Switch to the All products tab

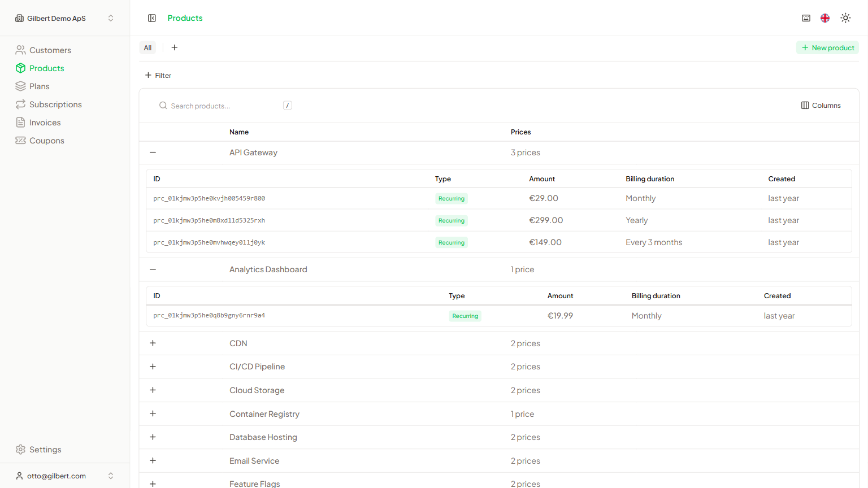coord(147,47)
